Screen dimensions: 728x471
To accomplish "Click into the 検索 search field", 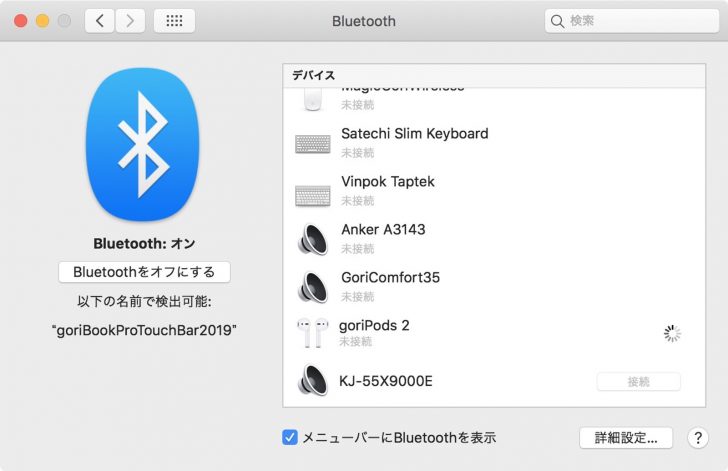I will coord(632,21).
